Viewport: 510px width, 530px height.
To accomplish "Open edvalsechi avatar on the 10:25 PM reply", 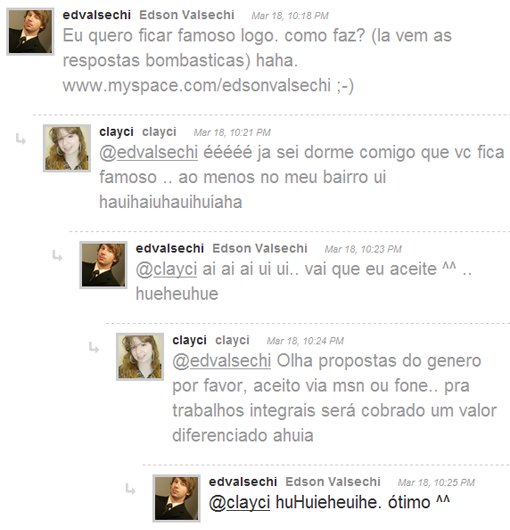I will pyautogui.click(x=176, y=498).
